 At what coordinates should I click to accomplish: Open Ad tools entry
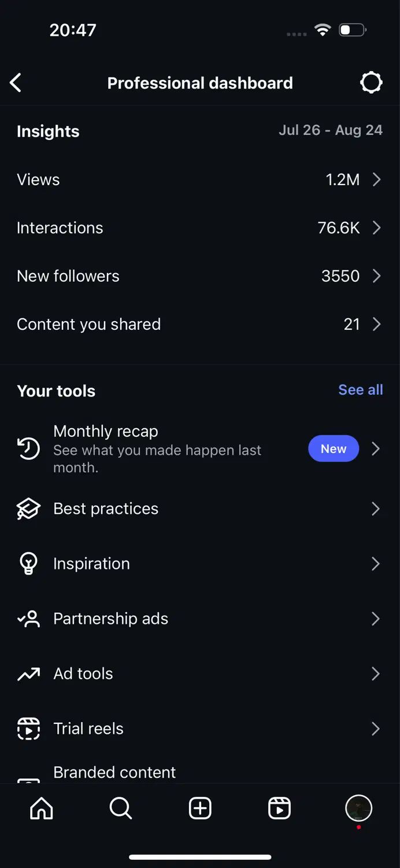pyautogui.click(x=200, y=674)
